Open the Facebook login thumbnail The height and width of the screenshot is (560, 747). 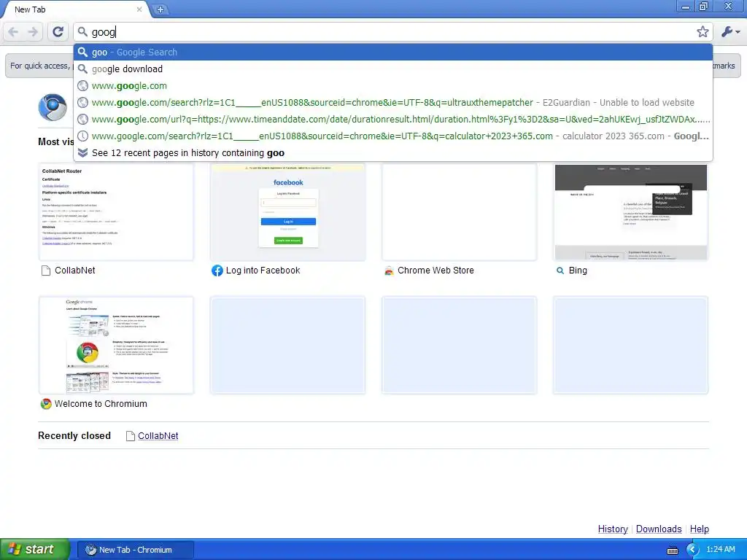click(288, 212)
